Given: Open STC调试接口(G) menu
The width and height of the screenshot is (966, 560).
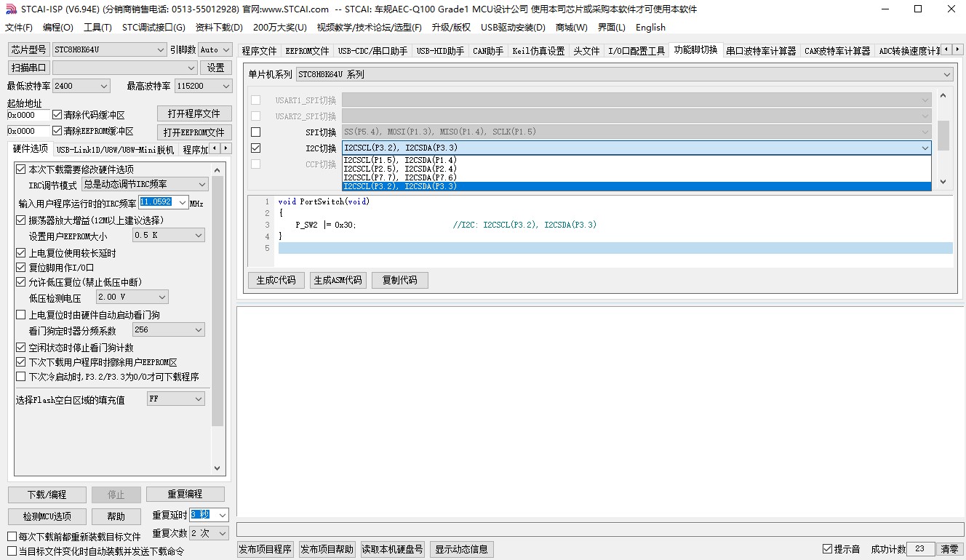Looking at the screenshot, I should pyautogui.click(x=153, y=28).
